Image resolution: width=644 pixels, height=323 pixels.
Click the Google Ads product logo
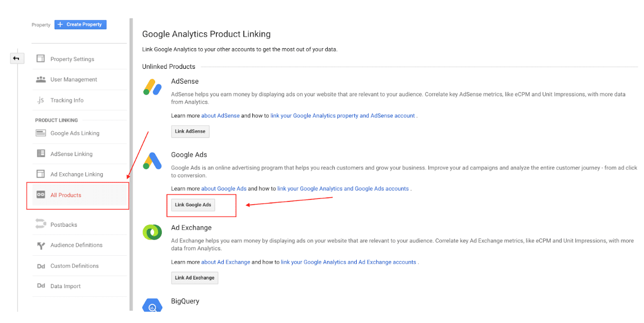[153, 161]
